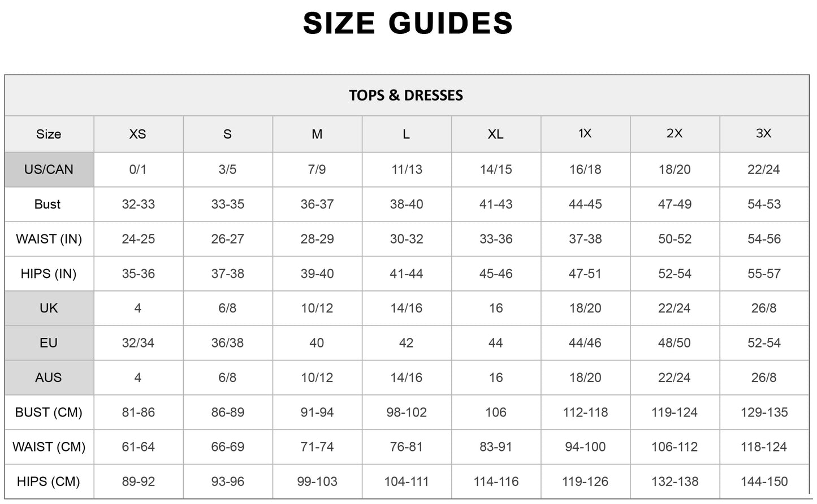Click the XS size column header
This screenshot has width=817, height=504.
(138, 134)
